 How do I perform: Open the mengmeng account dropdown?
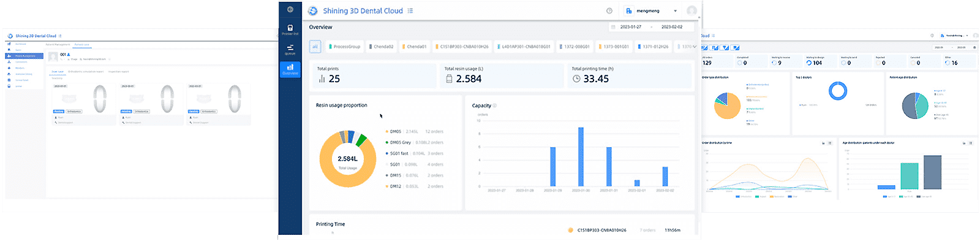pos(652,10)
